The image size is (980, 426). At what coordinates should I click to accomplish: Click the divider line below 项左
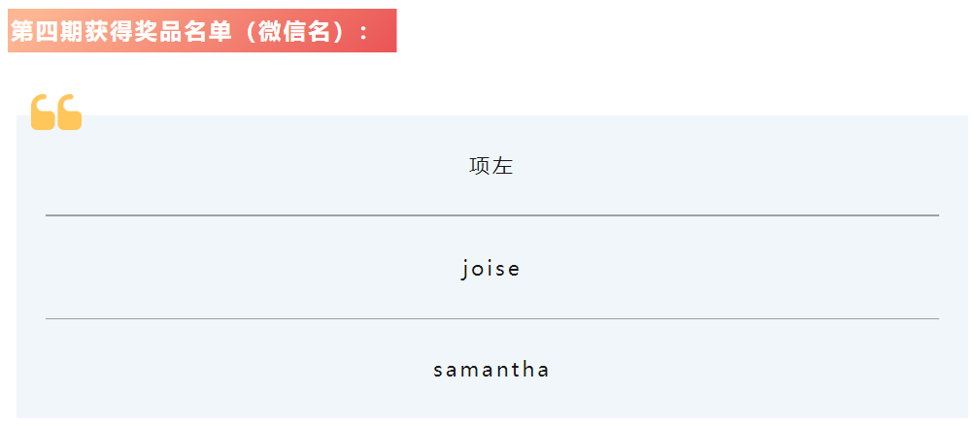(491, 215)
